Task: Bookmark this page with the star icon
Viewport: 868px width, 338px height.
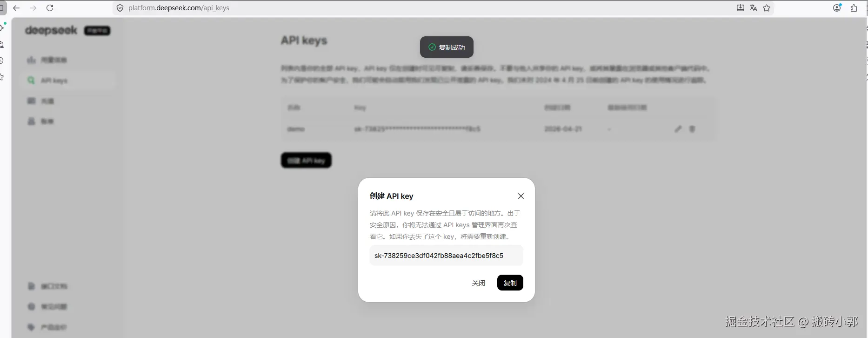Action: click(x=767, y=8)
